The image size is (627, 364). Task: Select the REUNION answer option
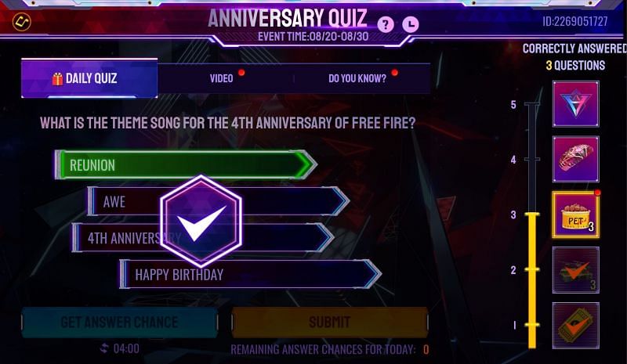(x=186, y=164)
